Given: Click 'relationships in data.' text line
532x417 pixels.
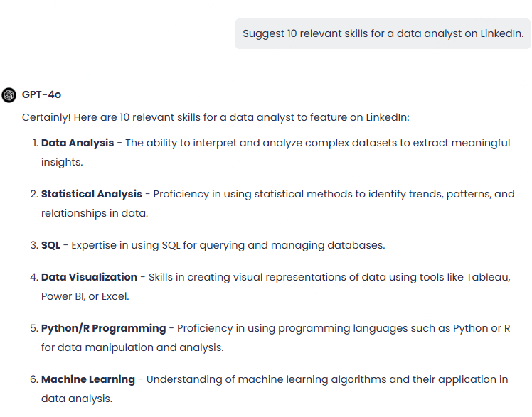Looking at the screenshot, I should tap(95, 213).
